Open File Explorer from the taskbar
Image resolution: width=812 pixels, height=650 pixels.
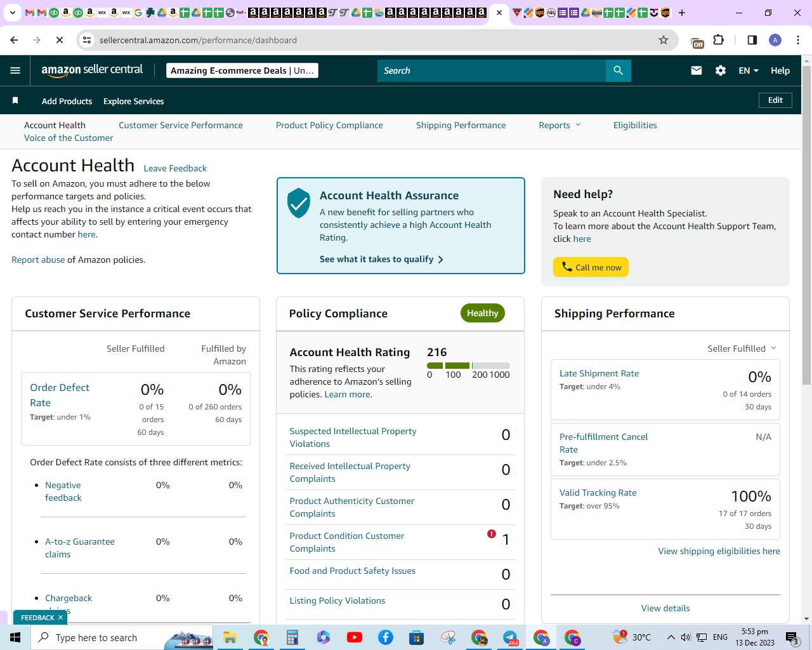pyautogui.click(x=230, y=637)
